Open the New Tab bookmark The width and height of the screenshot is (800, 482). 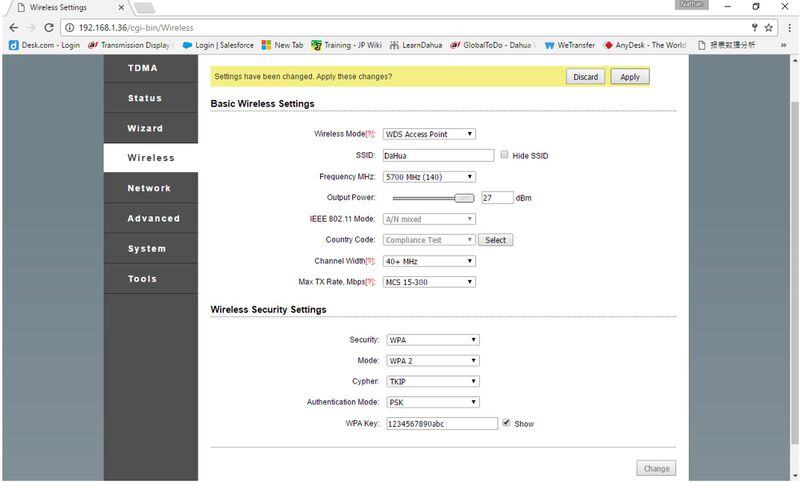282,45
